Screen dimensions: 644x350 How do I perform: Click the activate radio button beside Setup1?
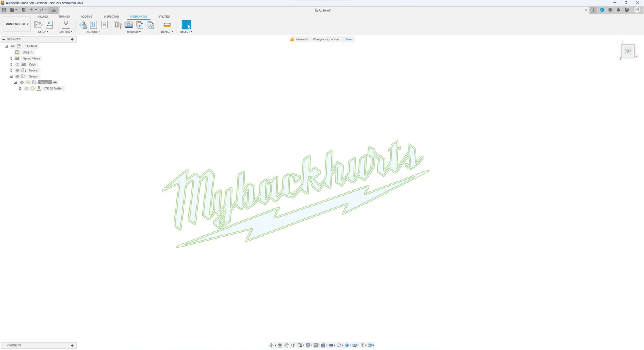pyautogui.click(x=55, y=82)
